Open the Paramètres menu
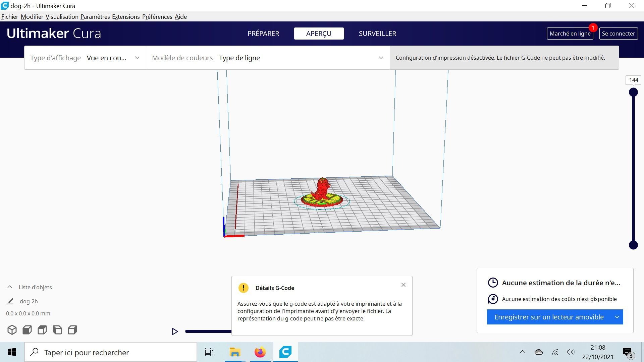The width and height of the screenshot is (644, 362). point(95,17)
